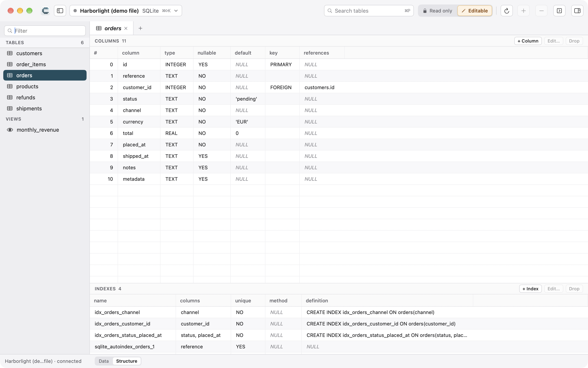Click the 'references' column header
The height and width of the screenshot is (368, 588).
click(x=322, y=53)
